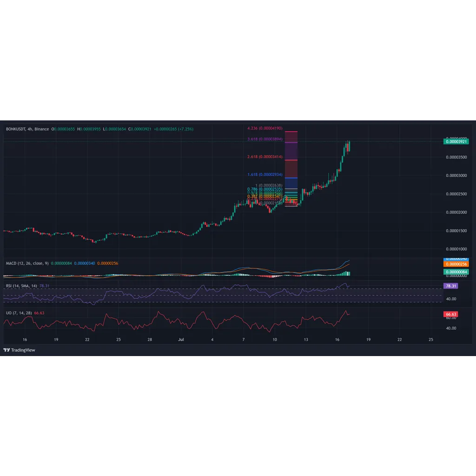Click the RSI (14, SMA, 14) indicator title
Viewport: 476px width, 476px height.
[21, 286]
